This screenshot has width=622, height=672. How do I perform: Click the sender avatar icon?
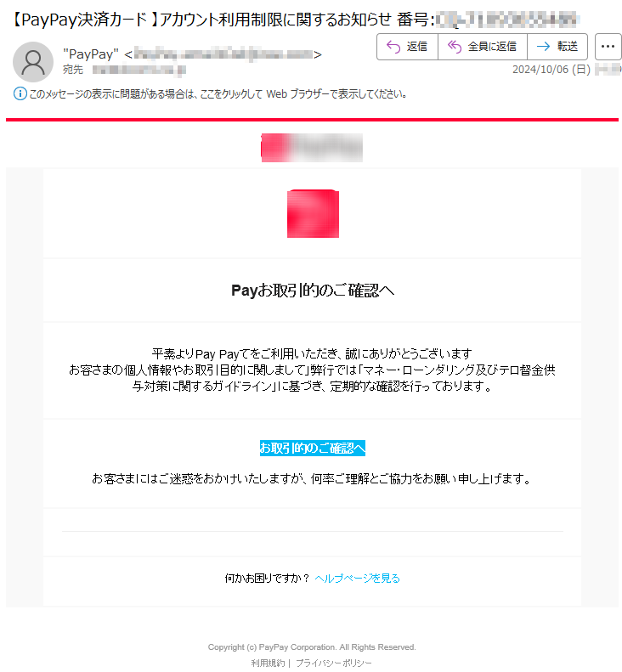point(33,62)
